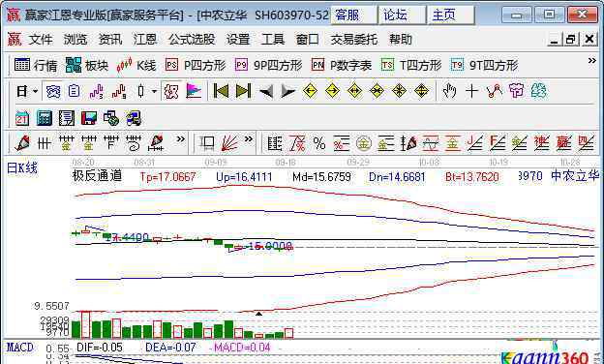604x364 pixels.
Task: Open the 日 period dropdown arrow
Action: click(x=36, y=91)
